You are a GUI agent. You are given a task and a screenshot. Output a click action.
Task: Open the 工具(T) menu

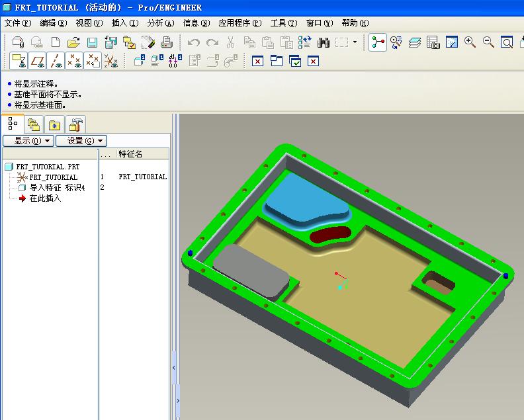click(284, 23)
